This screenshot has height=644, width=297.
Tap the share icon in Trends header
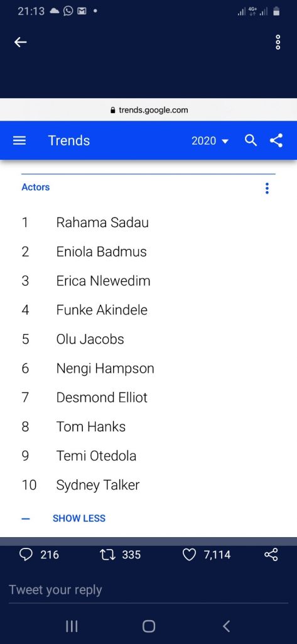coord(276,140)
